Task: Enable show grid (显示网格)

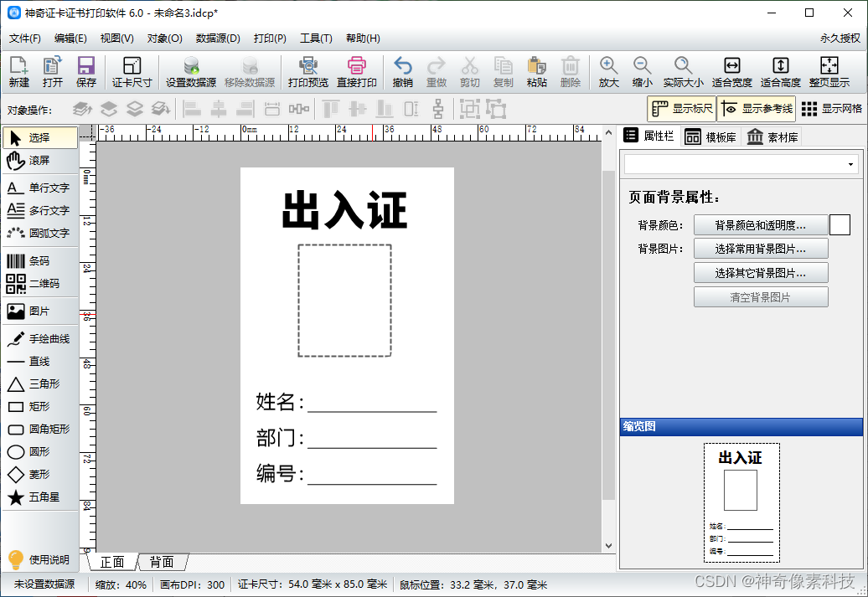Action: (x=831, y=109)
